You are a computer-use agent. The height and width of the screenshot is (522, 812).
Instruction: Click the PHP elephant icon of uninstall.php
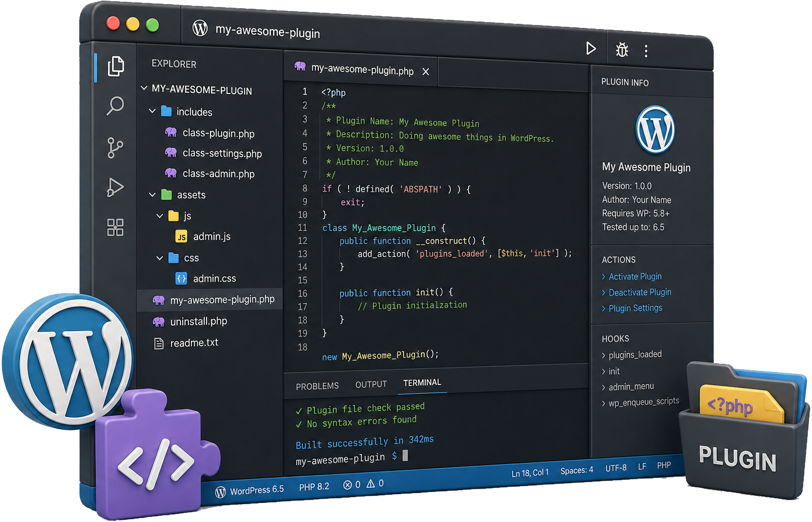click(x=158, y=321)
